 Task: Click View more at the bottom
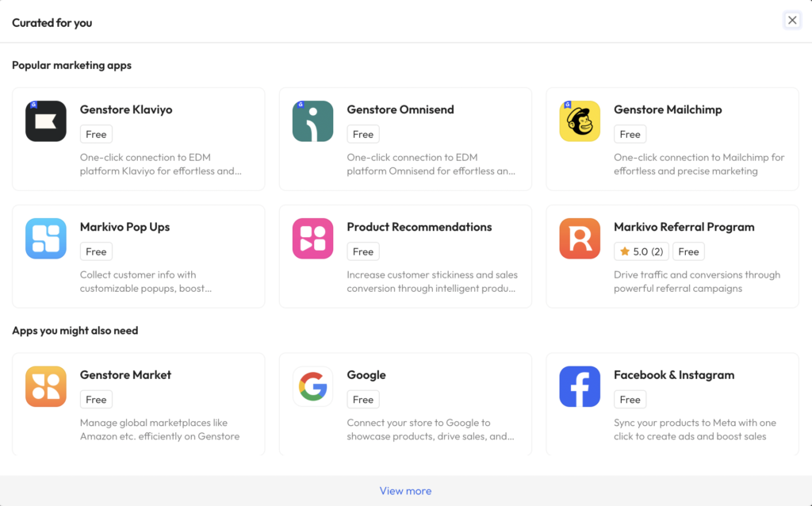[x=405, y=491]
